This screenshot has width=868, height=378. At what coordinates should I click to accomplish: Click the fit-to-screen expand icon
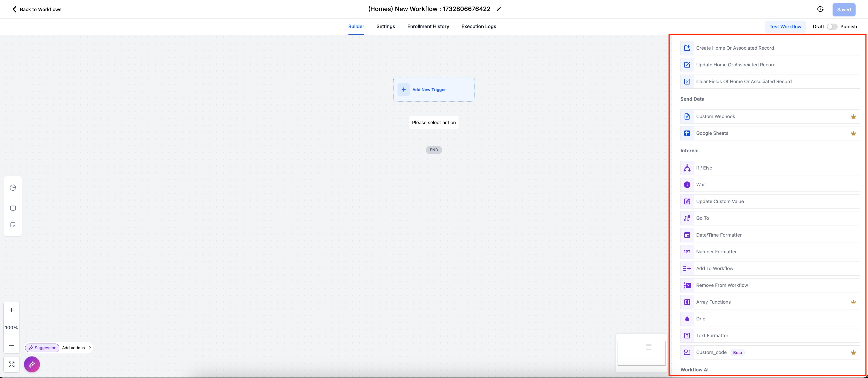point(12,364)
